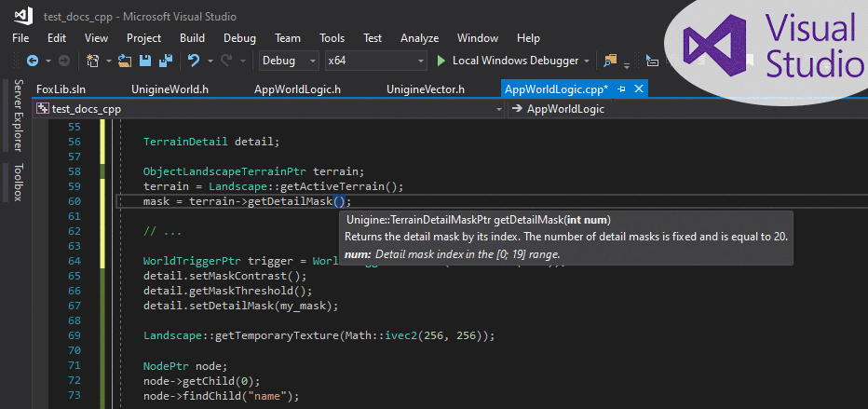Toggle pin on AppWorldLogic.cpp tab
This screenshot has height=409, width=868.
tap(621, 89)
